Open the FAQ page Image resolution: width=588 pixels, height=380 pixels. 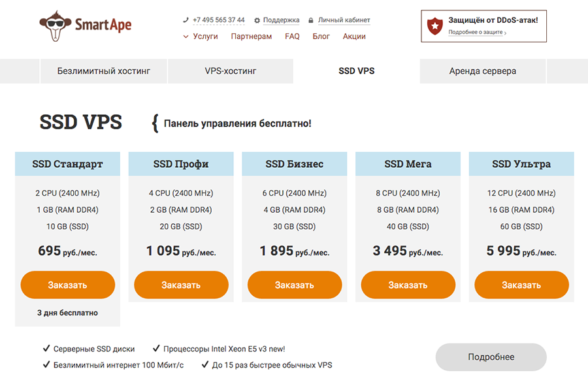pyautogui.click(x=292, y=37)
